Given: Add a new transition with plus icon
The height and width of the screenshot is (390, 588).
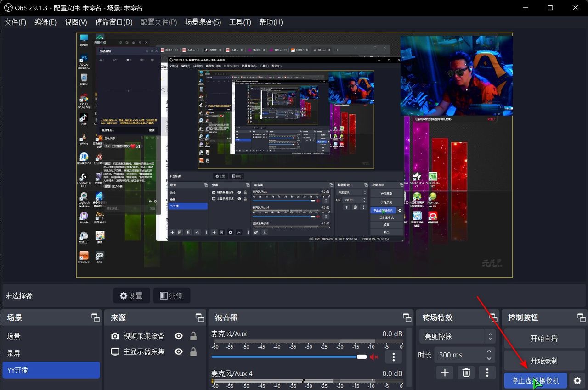Looking at the screenshot, I should click(x=445, y=373).
